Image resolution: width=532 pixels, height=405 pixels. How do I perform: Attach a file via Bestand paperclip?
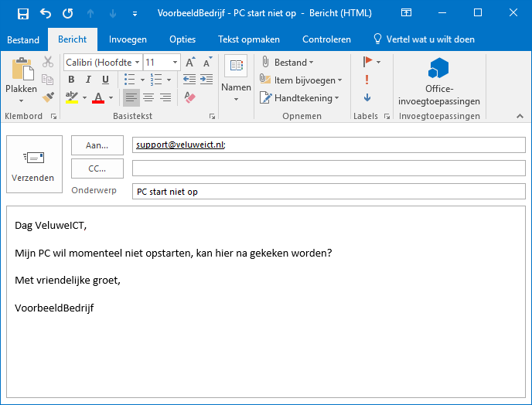[x=287, y=63]
